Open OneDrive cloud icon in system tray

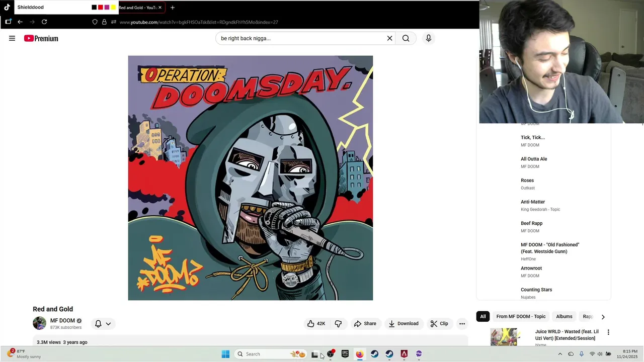(571, 354)
